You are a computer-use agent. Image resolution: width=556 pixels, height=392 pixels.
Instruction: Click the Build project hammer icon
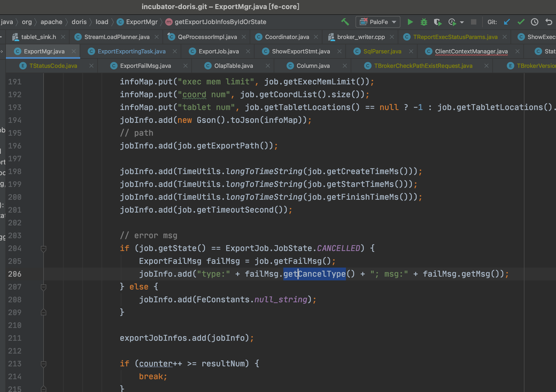pos(345,22)
